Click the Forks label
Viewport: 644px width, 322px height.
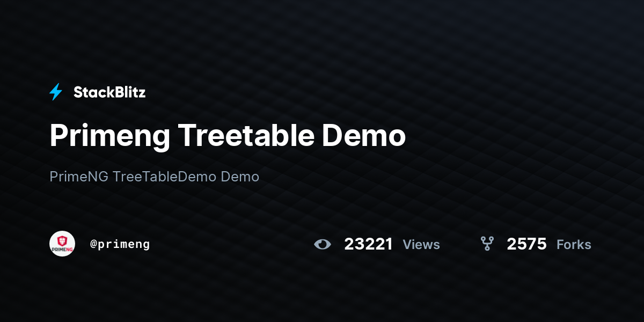(574, 245)
